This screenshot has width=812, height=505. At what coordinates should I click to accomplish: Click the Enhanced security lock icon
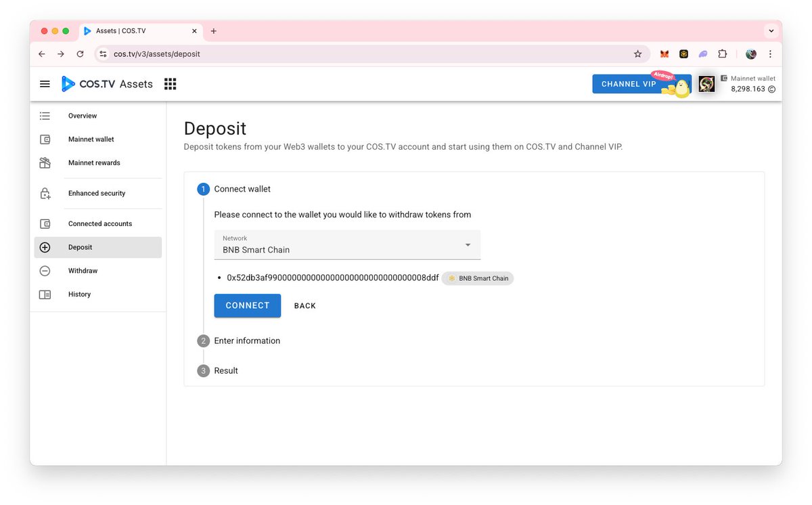coord(45,194)
